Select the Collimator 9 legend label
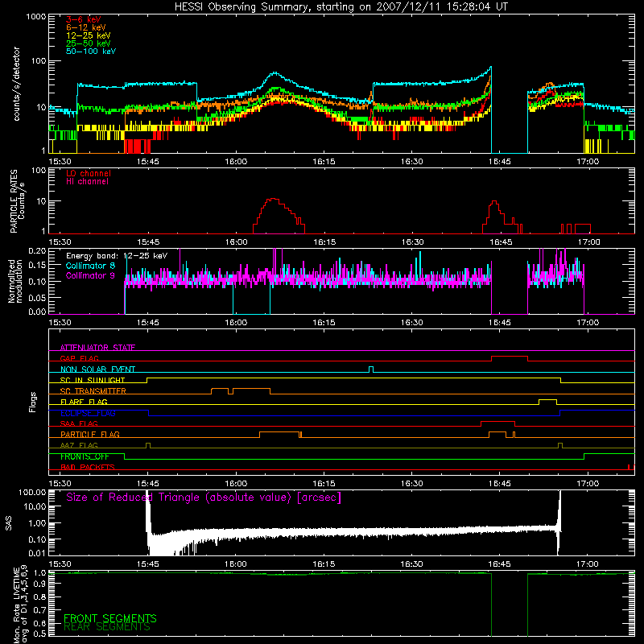This screenshot has height=644, width=644. [x=90, y=275]
